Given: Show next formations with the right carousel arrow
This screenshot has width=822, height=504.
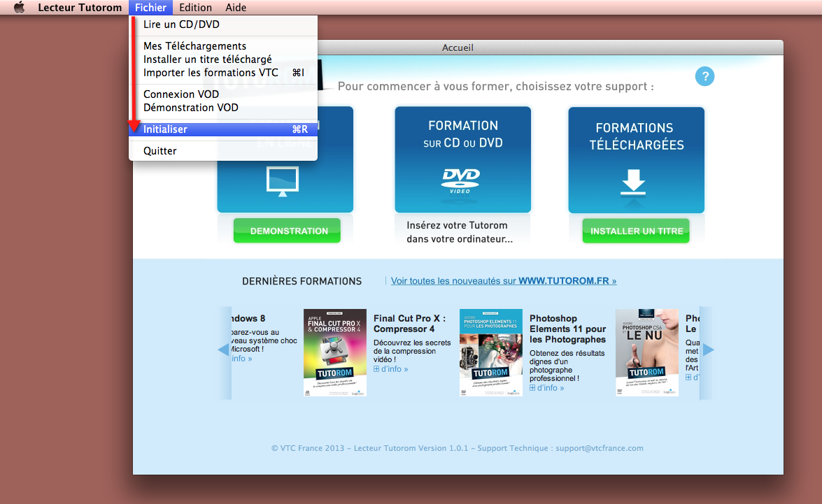Looking at the screenshot, I should [708, 350].
